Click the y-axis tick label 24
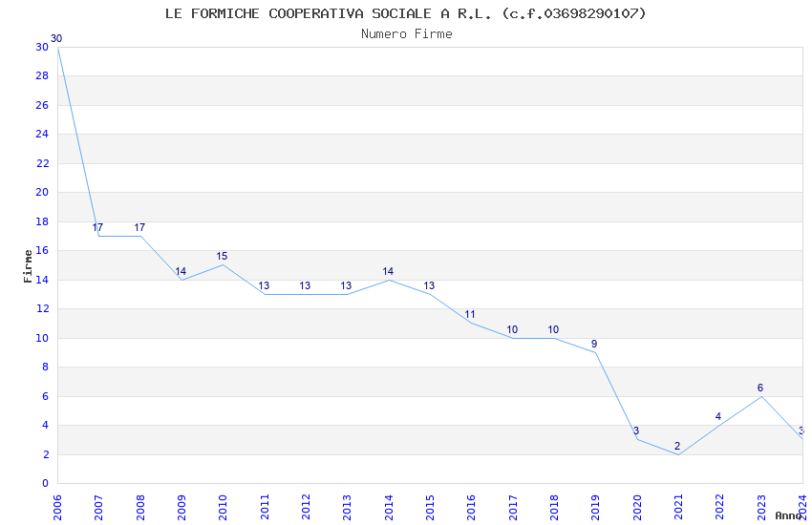812x525 pixels. pos(42,134)
